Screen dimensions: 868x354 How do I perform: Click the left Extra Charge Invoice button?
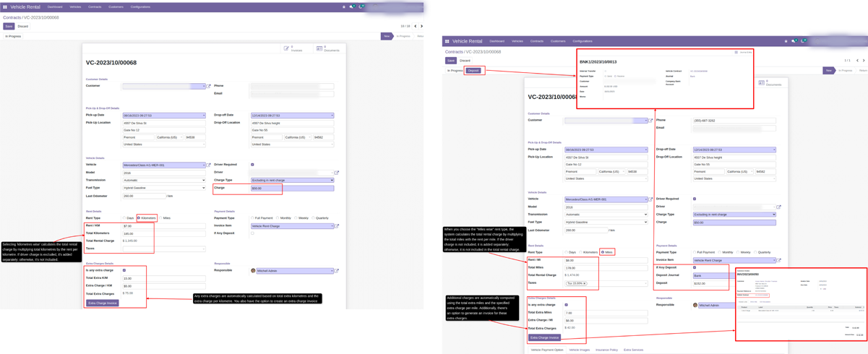(x=103, y=303)
